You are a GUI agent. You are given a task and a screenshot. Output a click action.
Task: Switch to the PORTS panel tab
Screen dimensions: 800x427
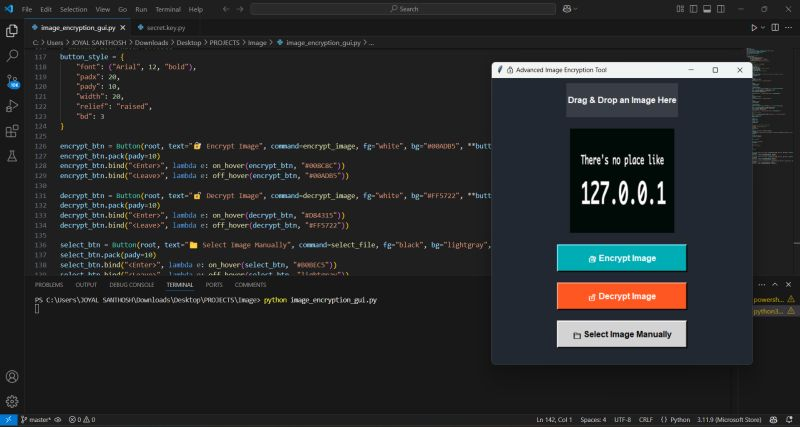click(x=214, y=285)
